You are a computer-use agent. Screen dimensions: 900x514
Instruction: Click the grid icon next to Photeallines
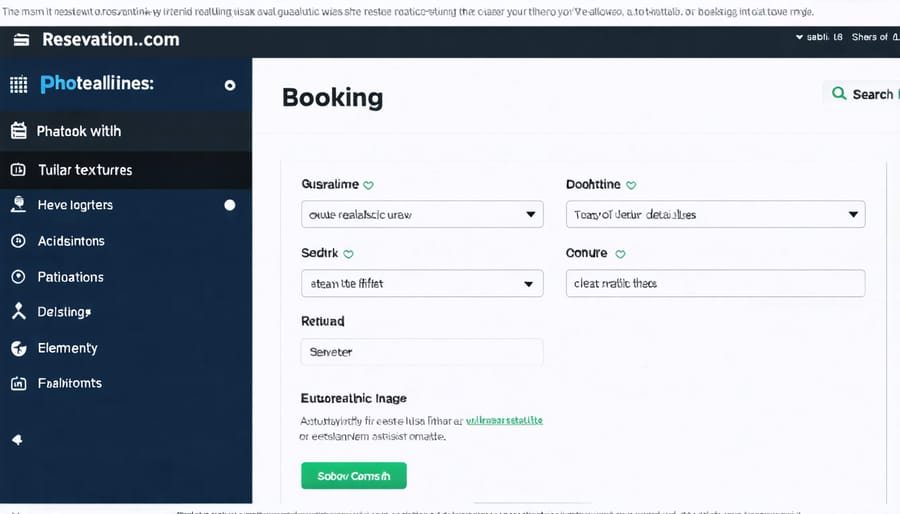(x=18, y=85)
